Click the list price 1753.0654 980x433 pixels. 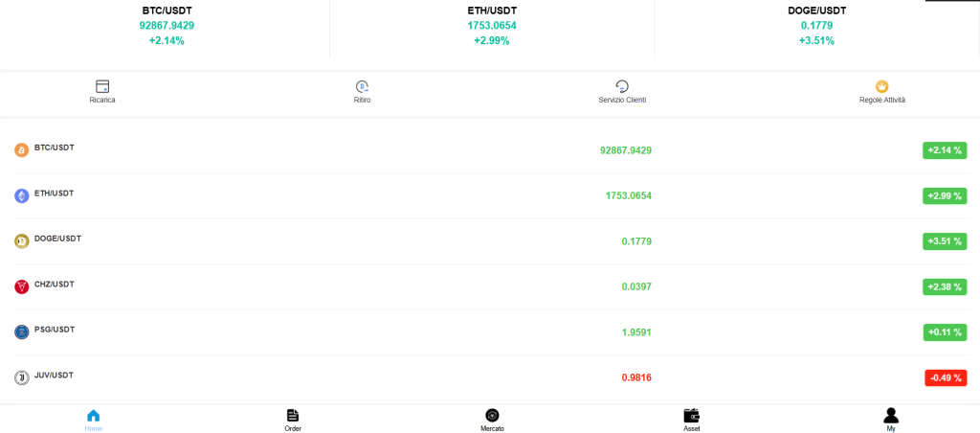click(628, 195)
